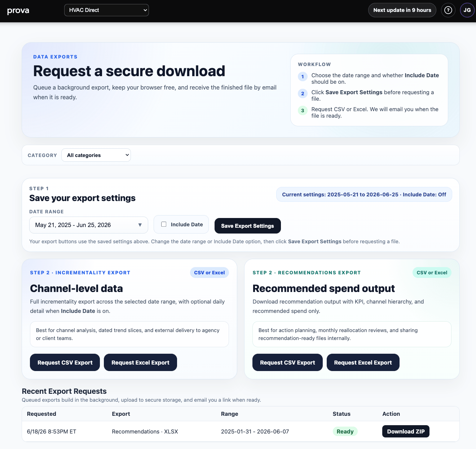Click the Channel-level data heading
Viewport: 476px width, 449px height.
[76, 288]
